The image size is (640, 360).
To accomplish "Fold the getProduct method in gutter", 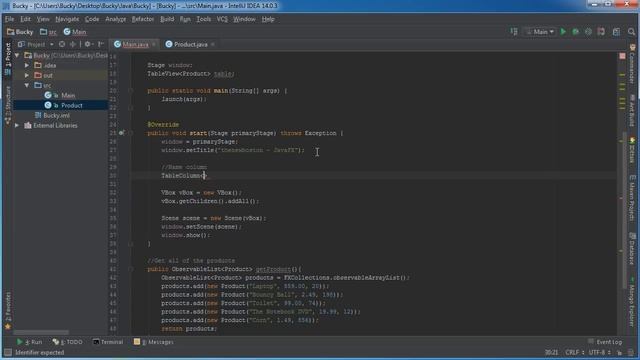I will (131, 269).
